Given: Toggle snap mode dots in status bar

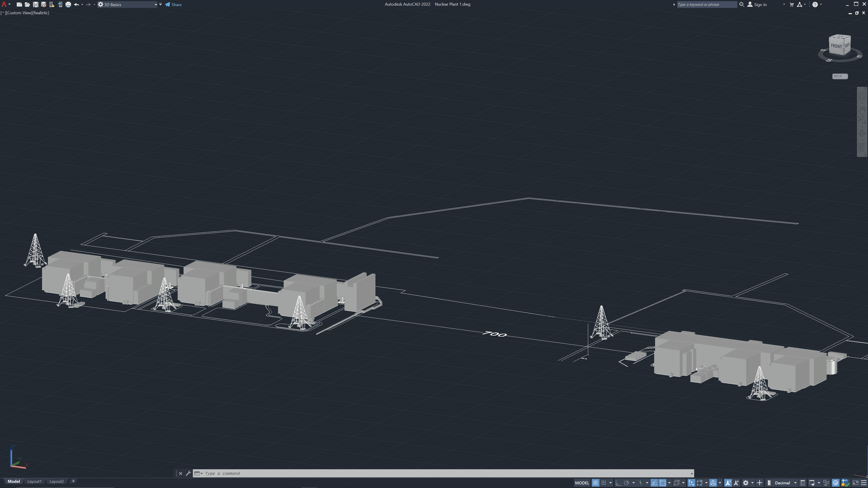Looking at the screenshot, I should tap(604, 483).
